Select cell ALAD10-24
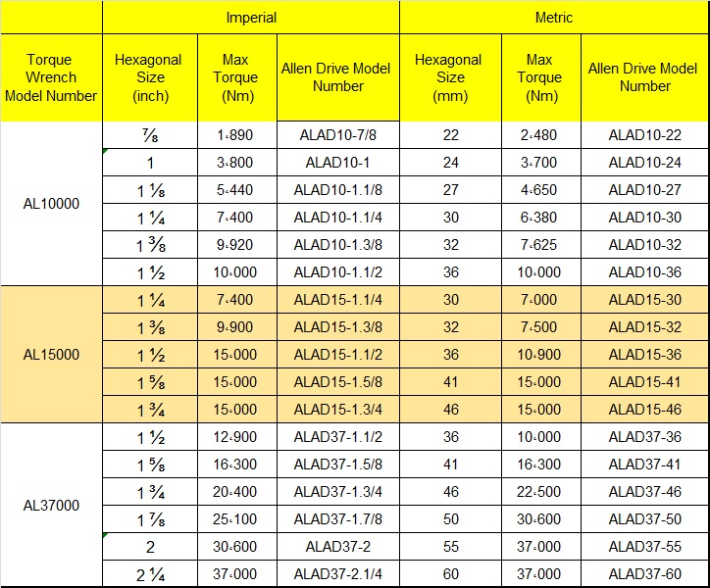Screen dimensions: 710x588 pyautogui.click(x=645, y=163)
